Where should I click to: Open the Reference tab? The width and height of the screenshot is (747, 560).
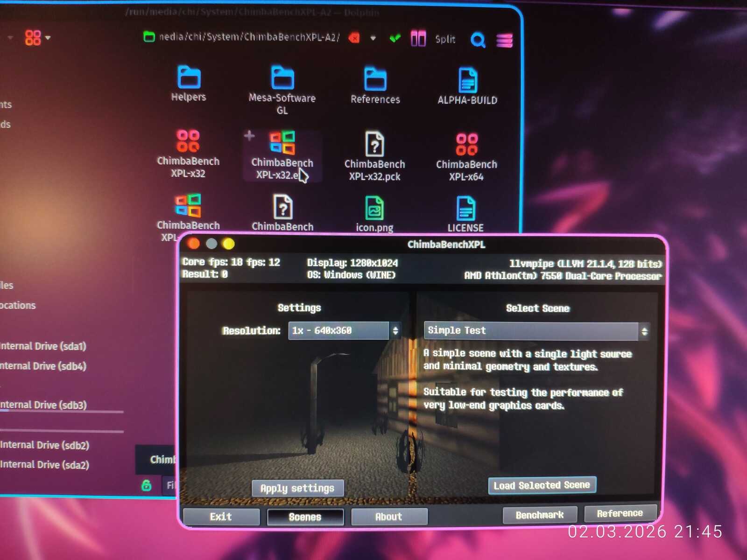click(620, 513)
